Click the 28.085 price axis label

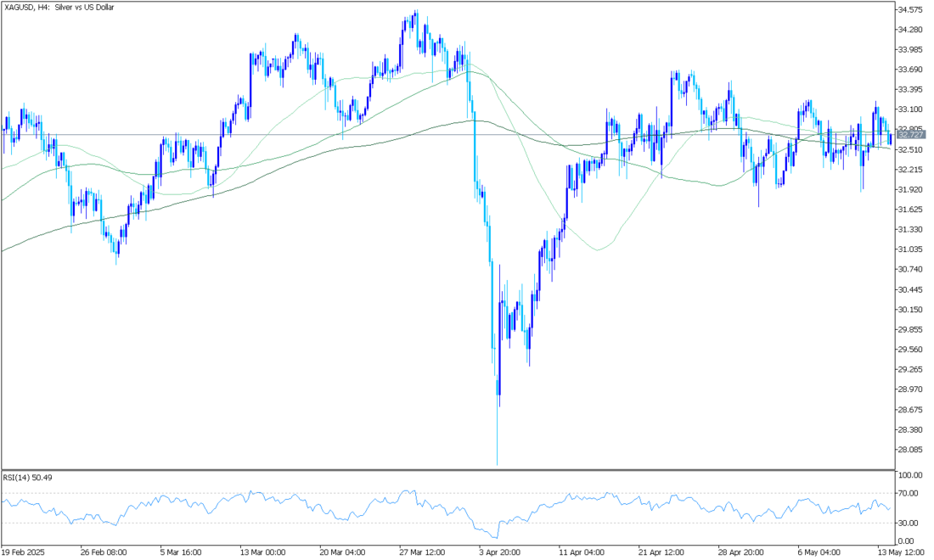pyautogui.click(x=911, y=450)
